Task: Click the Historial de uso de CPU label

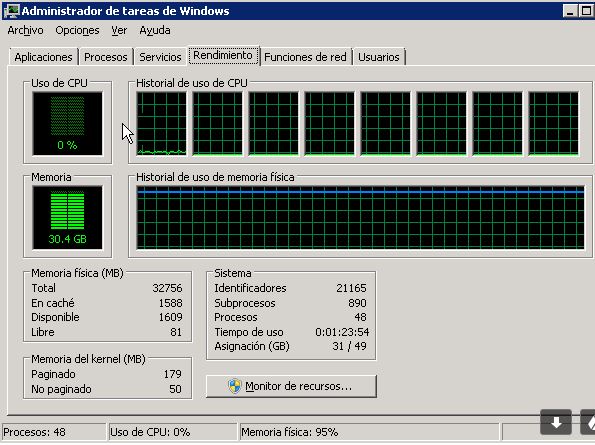Action: tap(192, 83)
